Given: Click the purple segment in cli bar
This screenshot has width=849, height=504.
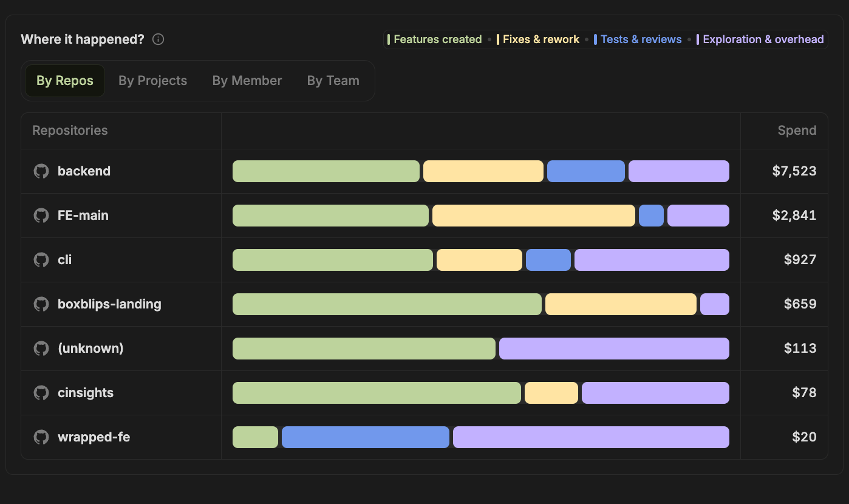Looking at the screenshot, I should [x=652, y=260].
